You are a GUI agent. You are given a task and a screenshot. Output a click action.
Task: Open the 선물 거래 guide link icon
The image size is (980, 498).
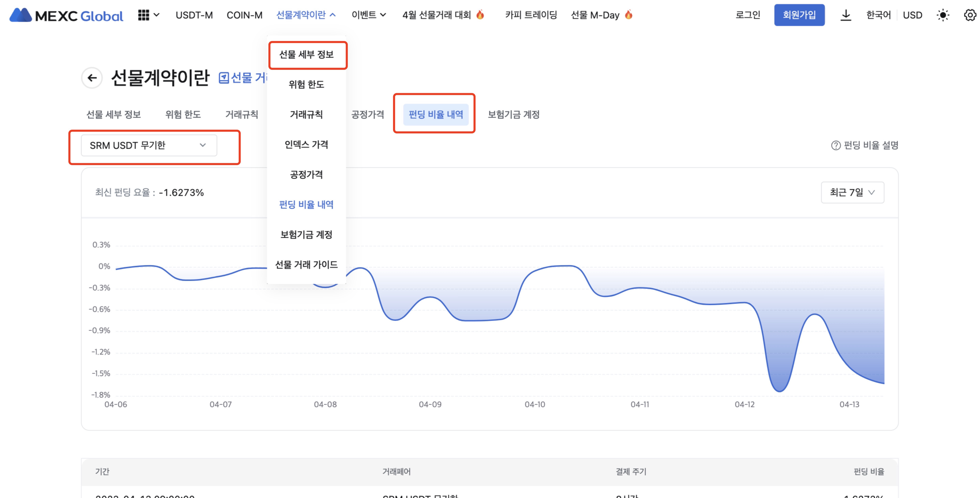coord(224,78)
